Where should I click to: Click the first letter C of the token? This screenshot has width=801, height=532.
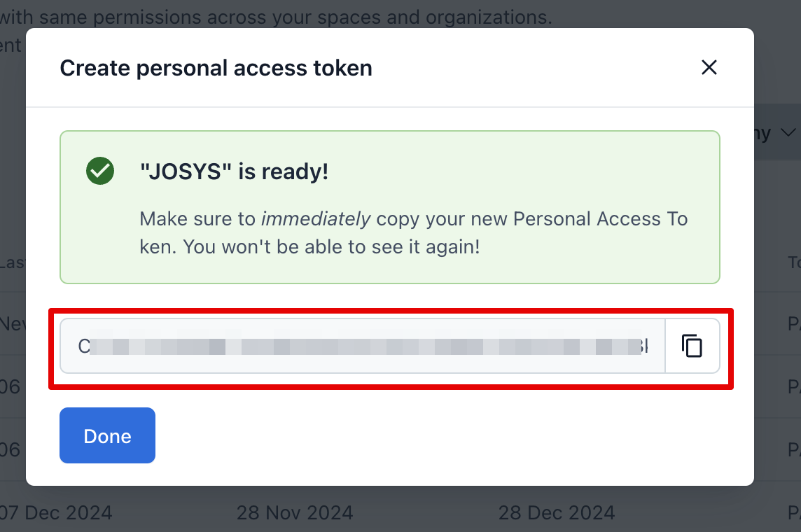83,346
